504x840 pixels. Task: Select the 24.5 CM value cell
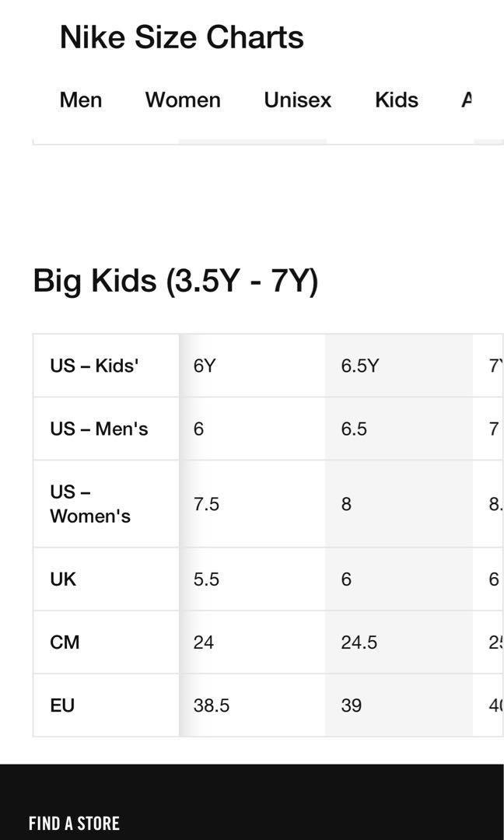pyautogui.click(x=399, y=642)
